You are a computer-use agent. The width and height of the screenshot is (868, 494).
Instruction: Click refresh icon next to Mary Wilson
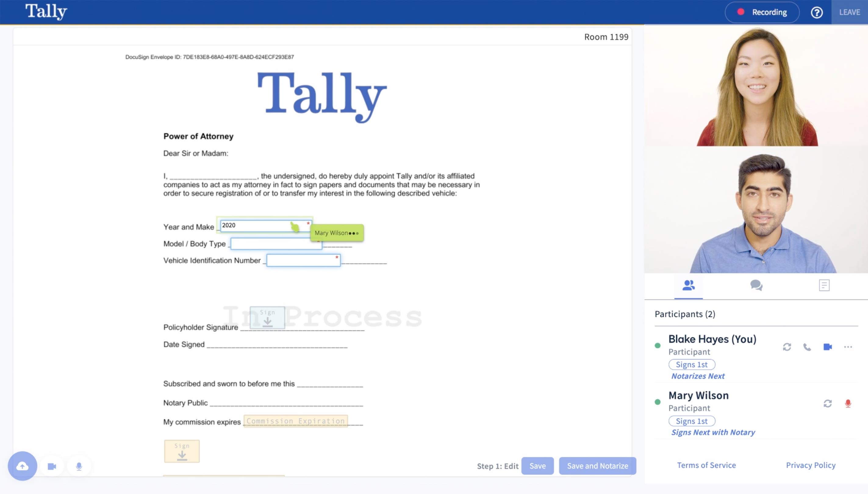[827, 403]
